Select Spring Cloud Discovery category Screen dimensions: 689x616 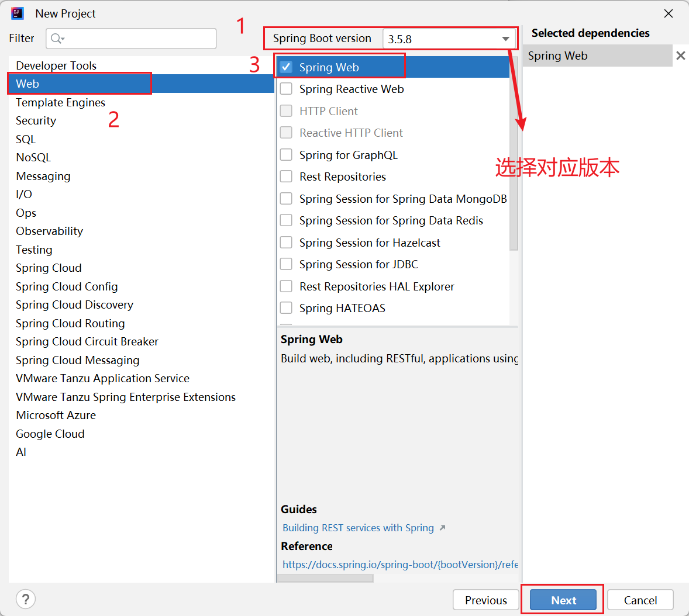coord(142,304)
